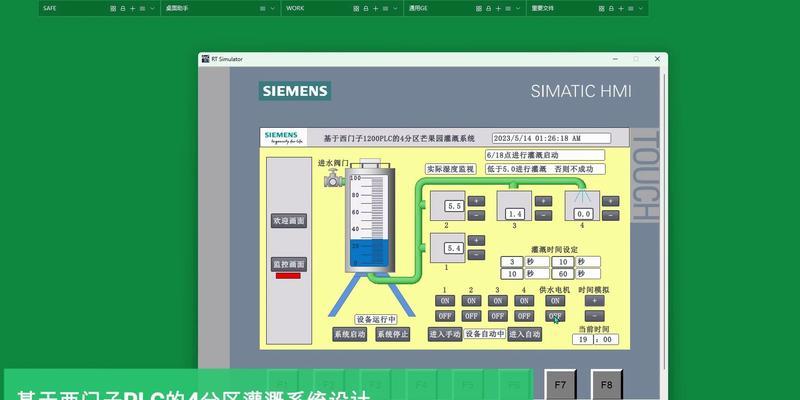Turn 供水电机 pump ON
800x400 pixels.
pyautogui.click(x=555, y=301)
